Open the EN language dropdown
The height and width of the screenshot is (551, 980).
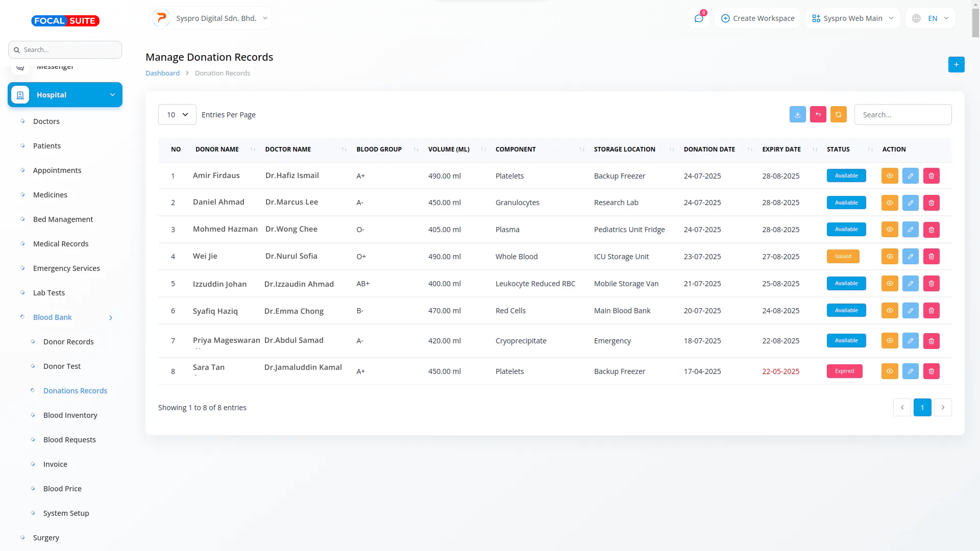(x=931, y=18)
